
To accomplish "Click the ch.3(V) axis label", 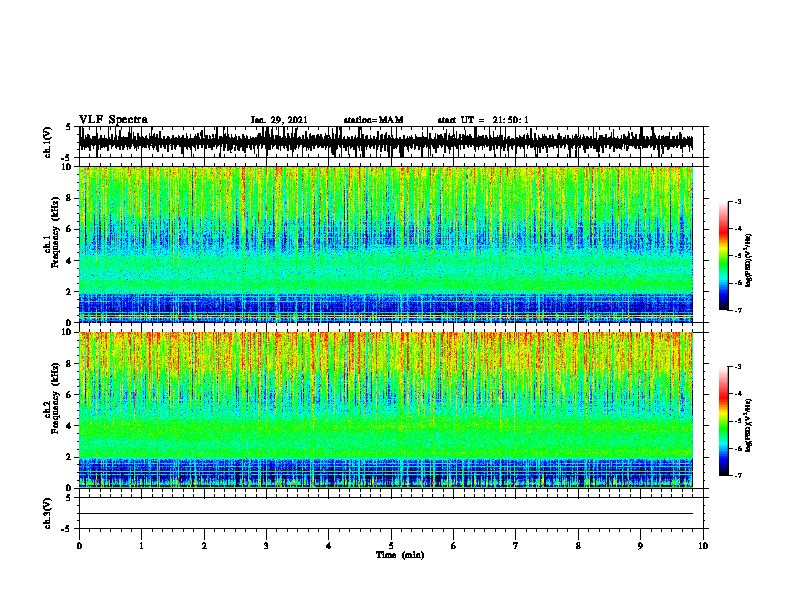I will [x=47, y=513].
